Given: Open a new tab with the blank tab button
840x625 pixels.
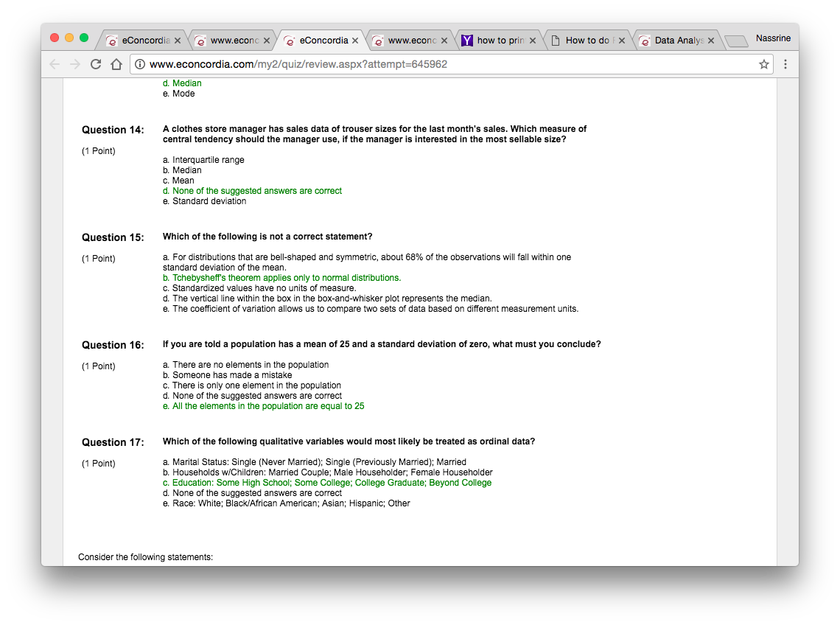Looking at the screenshot, I should (735, 41).
